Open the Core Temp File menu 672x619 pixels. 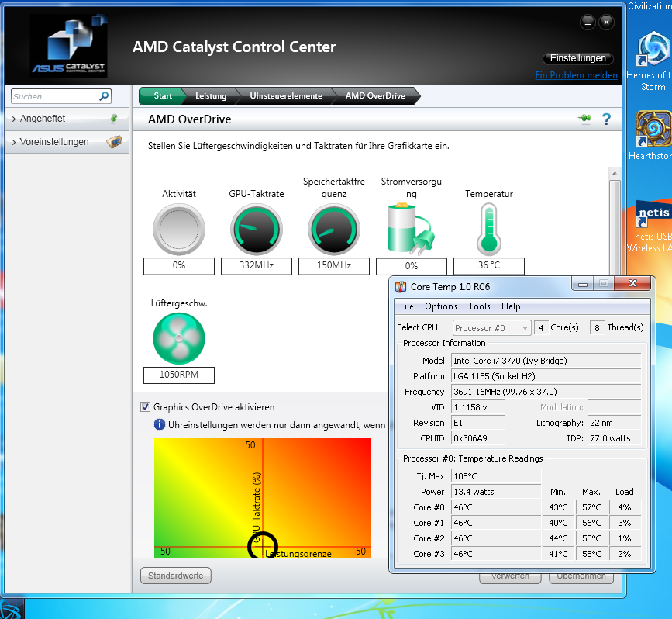406,306
